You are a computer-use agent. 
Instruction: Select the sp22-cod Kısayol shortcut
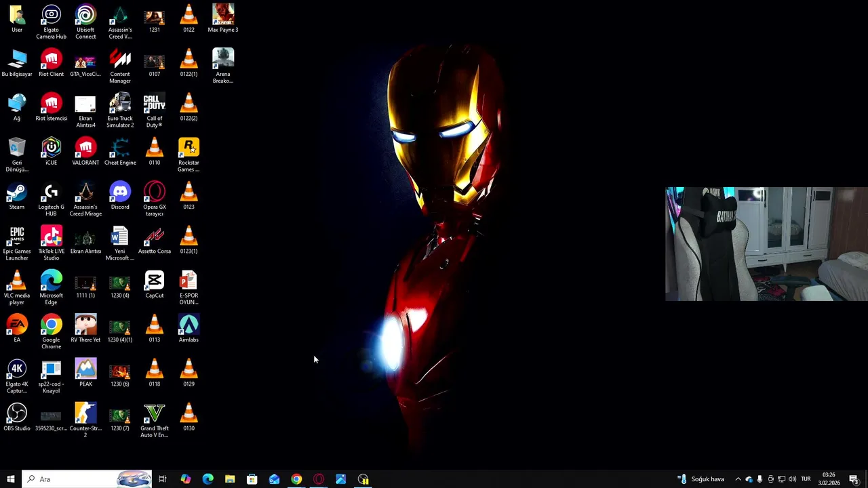[52, 376]
